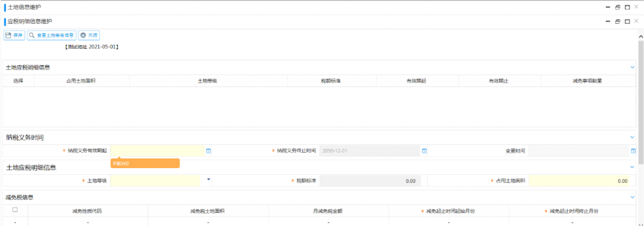Click the orange 不能为空 validation tooltip

[x=145, y=163]
